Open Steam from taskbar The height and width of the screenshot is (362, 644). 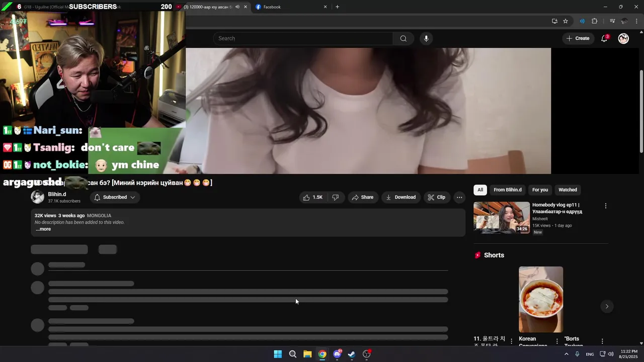coord(352,354)
